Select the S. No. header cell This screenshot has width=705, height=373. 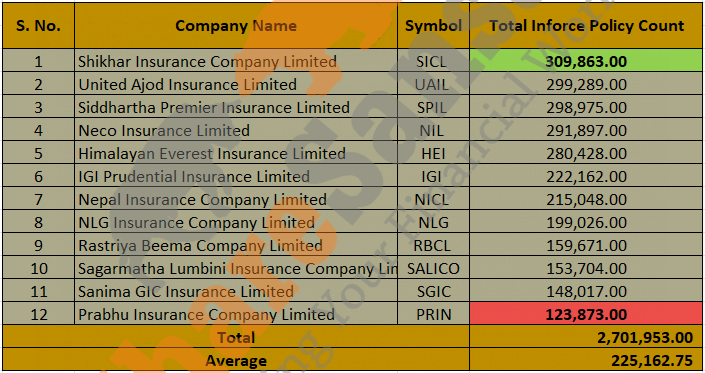(38, 26)
